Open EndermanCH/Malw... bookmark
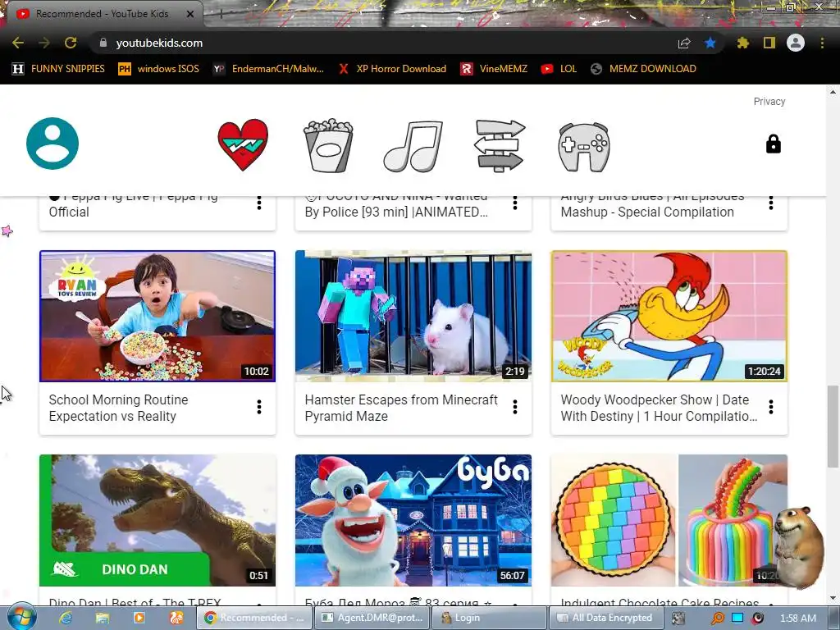 [268, 69]
